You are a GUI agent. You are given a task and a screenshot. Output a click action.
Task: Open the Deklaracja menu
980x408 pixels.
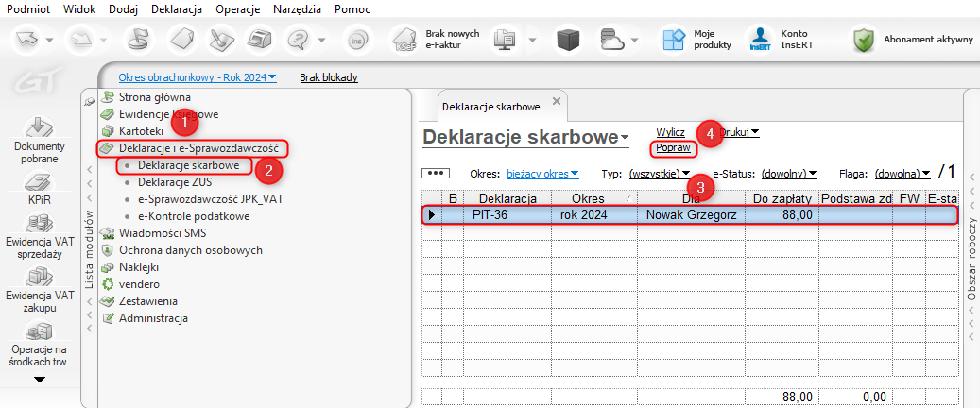(176, 9)
